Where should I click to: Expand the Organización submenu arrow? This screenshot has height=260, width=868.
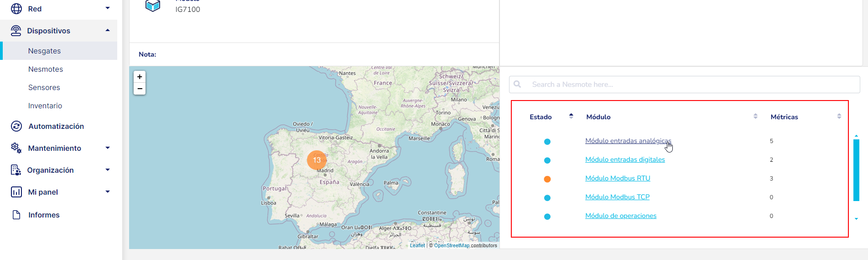pyautogui.click(x=108, y=170)
